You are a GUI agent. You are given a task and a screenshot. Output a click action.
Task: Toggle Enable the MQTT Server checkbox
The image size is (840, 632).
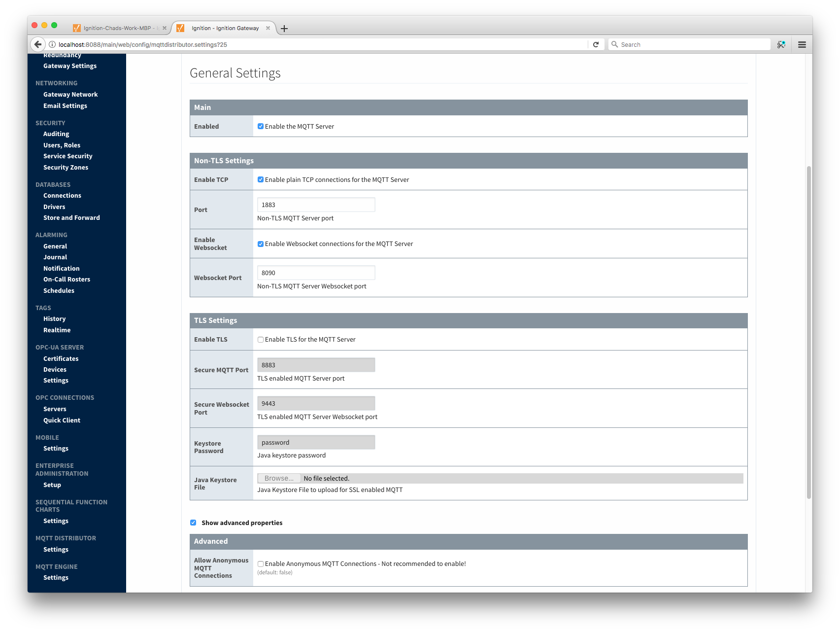click(x=261, y=126)
